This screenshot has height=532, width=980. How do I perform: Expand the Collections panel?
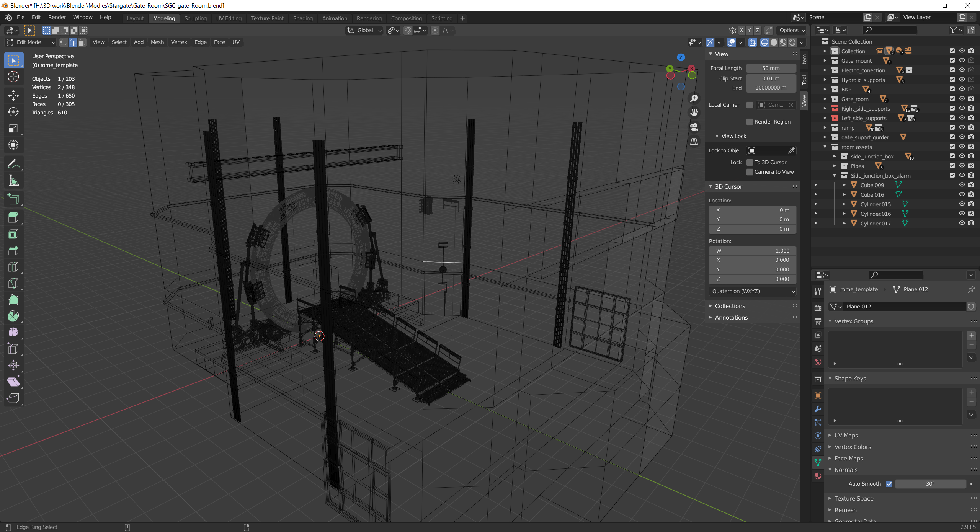[x=730, y=306]
